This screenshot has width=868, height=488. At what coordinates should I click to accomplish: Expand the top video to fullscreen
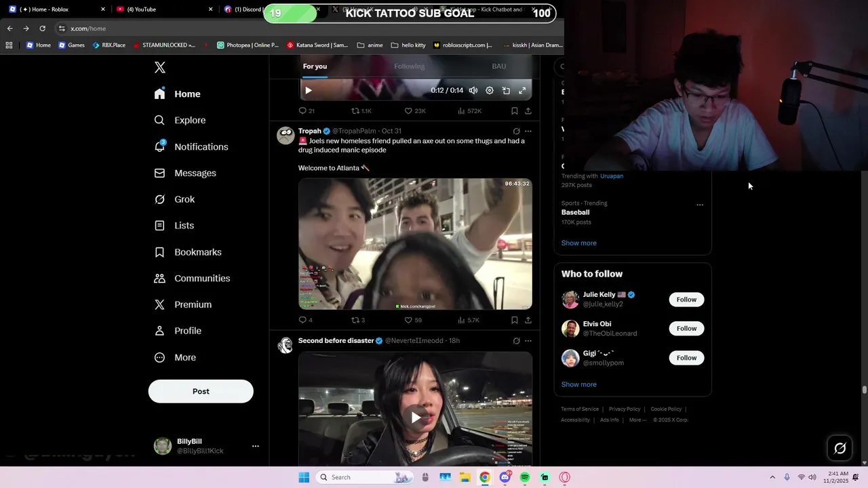[x=522, y=90]
